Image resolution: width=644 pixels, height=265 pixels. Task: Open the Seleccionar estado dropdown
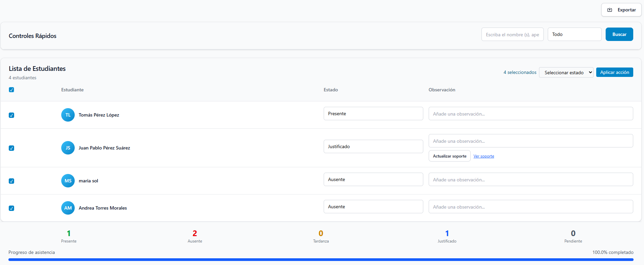(x=566, y=73)
